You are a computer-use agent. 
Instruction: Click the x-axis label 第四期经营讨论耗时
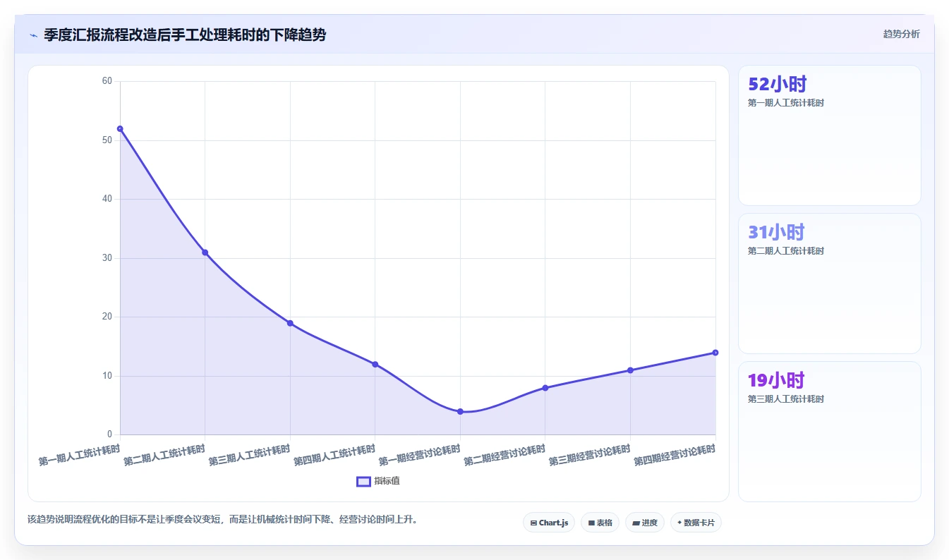[x=675, y=456]
